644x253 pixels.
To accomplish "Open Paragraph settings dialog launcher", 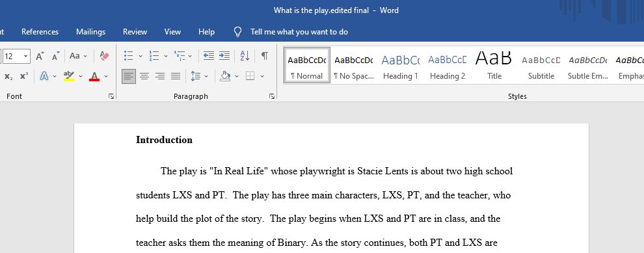I will (271, 96).
